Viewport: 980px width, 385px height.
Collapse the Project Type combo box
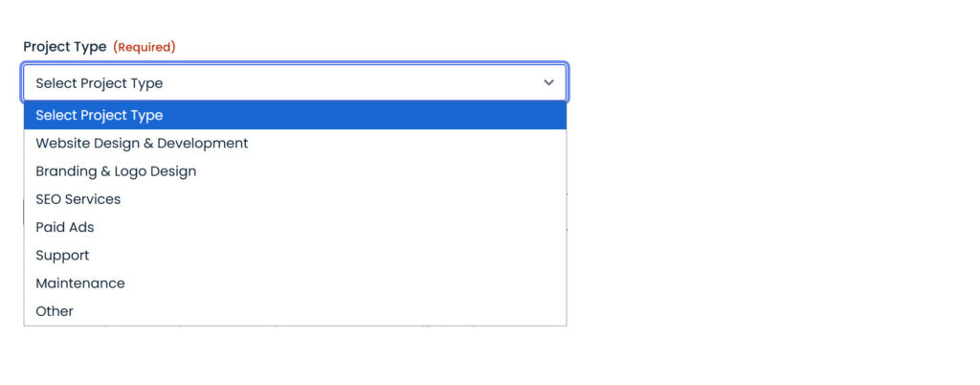click(x=295, y=82)
